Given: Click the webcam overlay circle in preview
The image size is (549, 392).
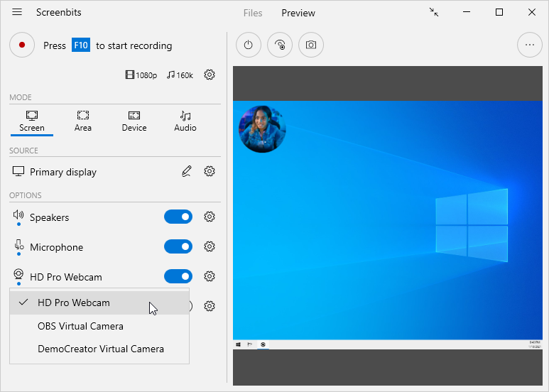Looking at the screenshot, I should click(262, 129).
